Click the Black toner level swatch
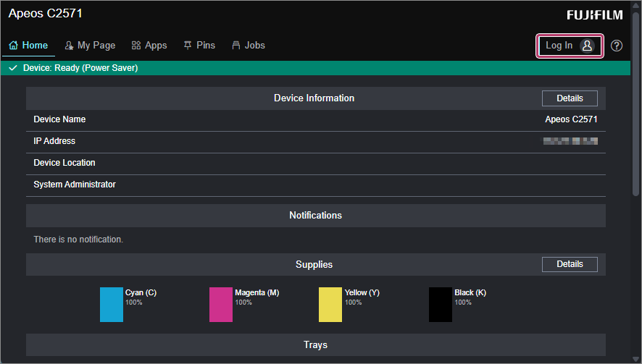Image resolution: width=642 pixels, height=364 pixels. tap(441, 304)
